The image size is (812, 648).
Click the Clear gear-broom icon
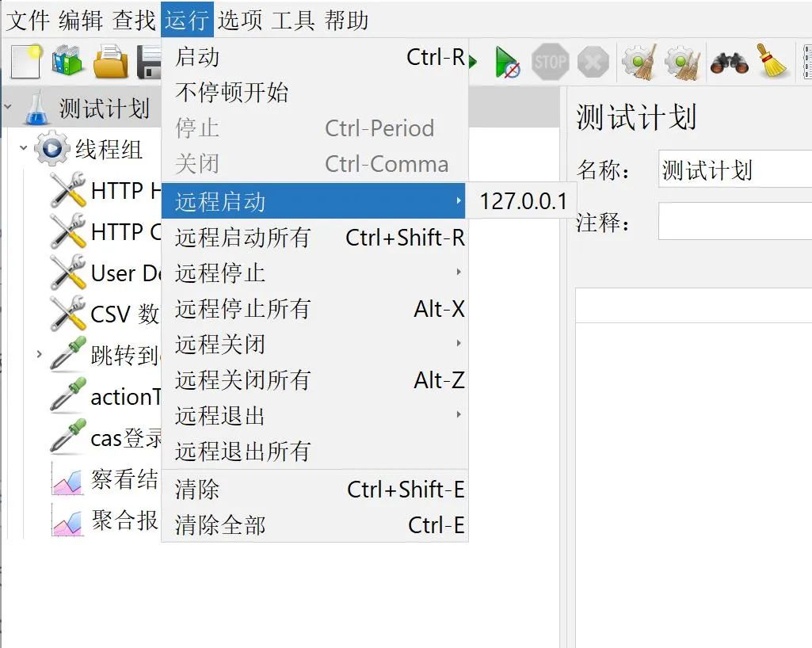coord(639,62)
